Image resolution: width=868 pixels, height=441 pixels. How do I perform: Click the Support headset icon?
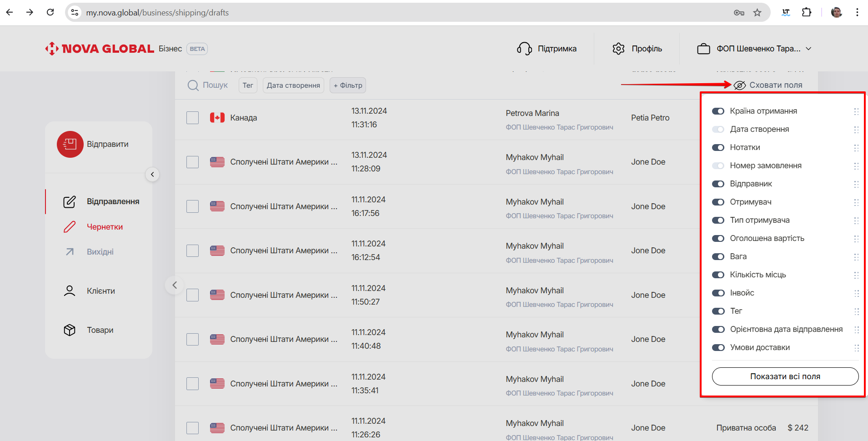(524, 49)
